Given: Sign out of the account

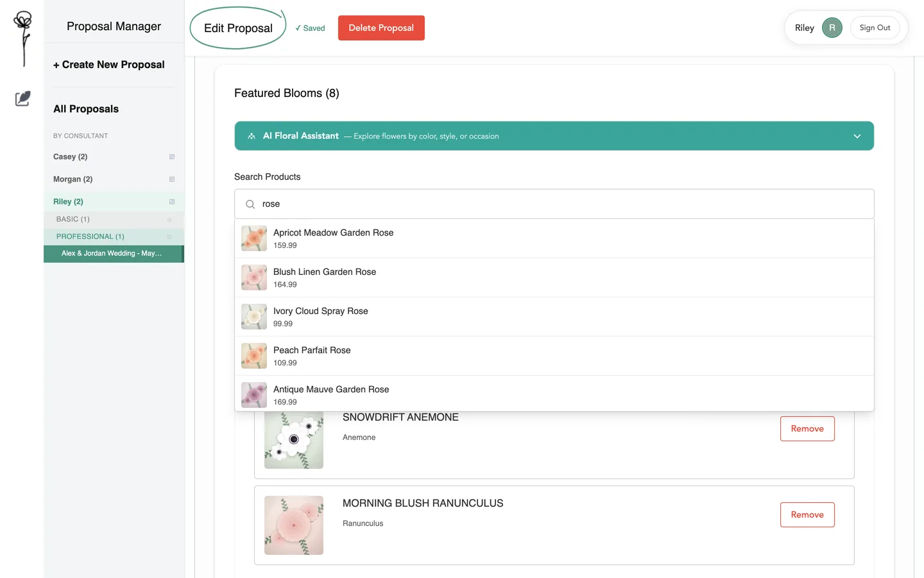Looking at the screenshot, I should tap(875, 28).
